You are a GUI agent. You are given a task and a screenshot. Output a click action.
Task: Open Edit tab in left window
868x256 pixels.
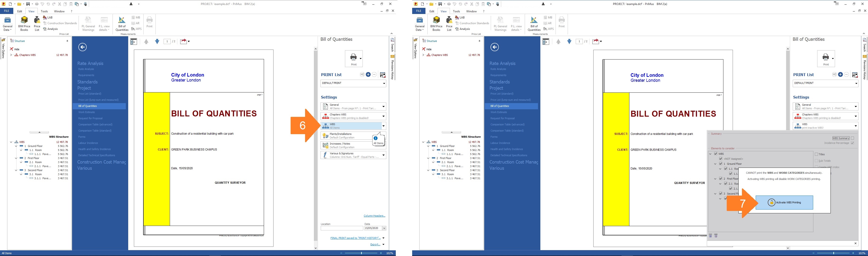(20, 11)
